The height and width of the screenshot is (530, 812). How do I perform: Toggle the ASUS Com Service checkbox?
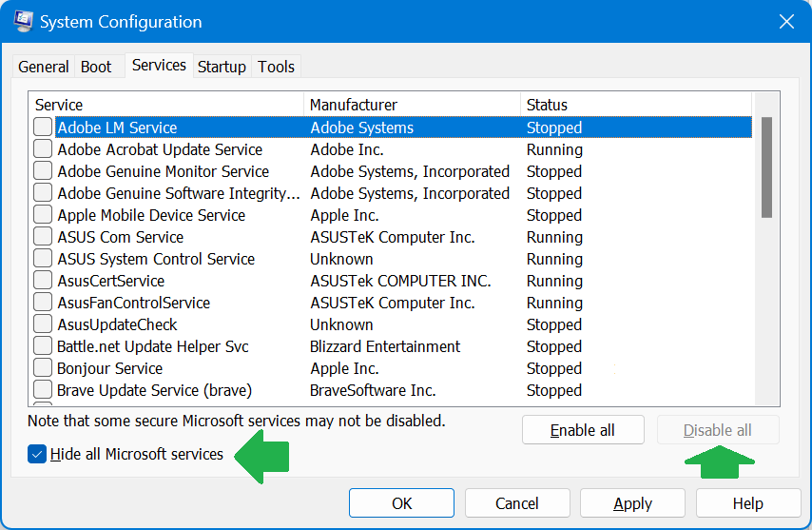(43, 236)
